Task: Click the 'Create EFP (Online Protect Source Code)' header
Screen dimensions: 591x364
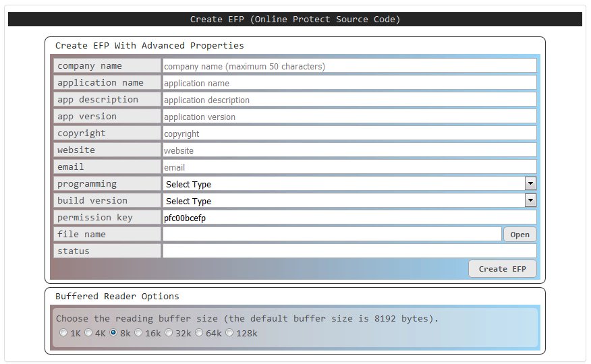Action: point(295,19)
